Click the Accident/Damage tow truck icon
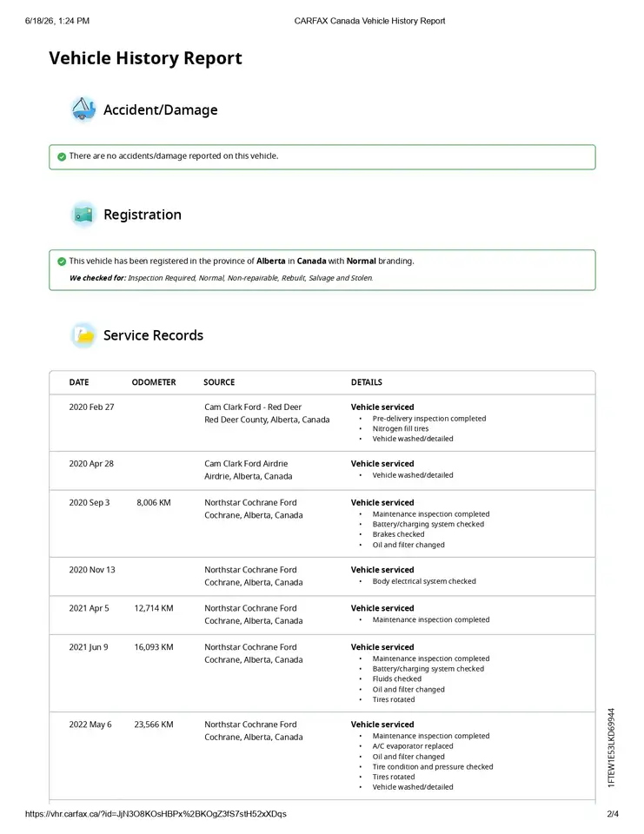 [83, 109]
